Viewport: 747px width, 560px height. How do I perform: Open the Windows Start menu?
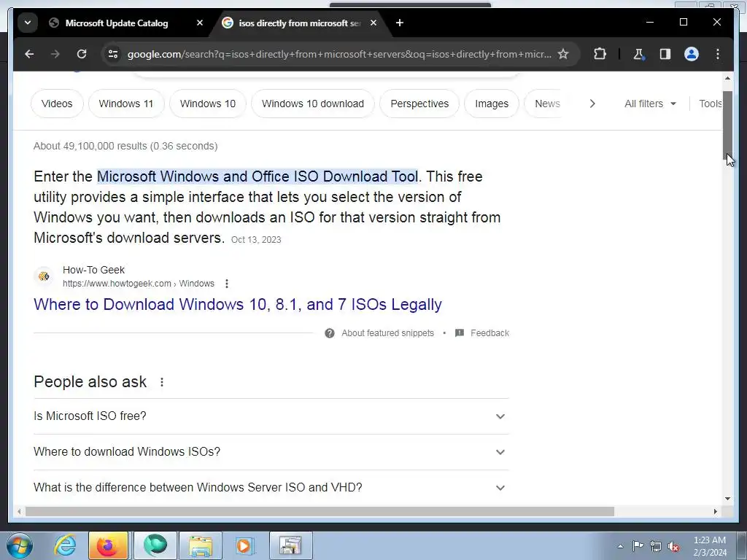tap(20, 545)
